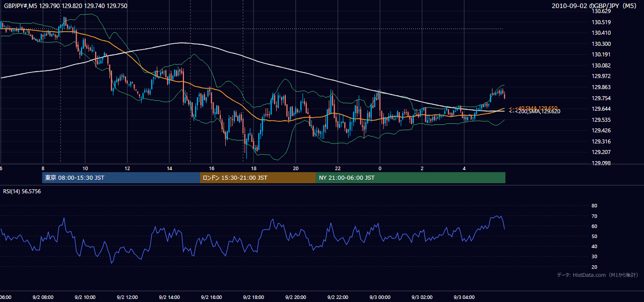
Task: Click price axis label 129.754
Action: tap(601, 98)
